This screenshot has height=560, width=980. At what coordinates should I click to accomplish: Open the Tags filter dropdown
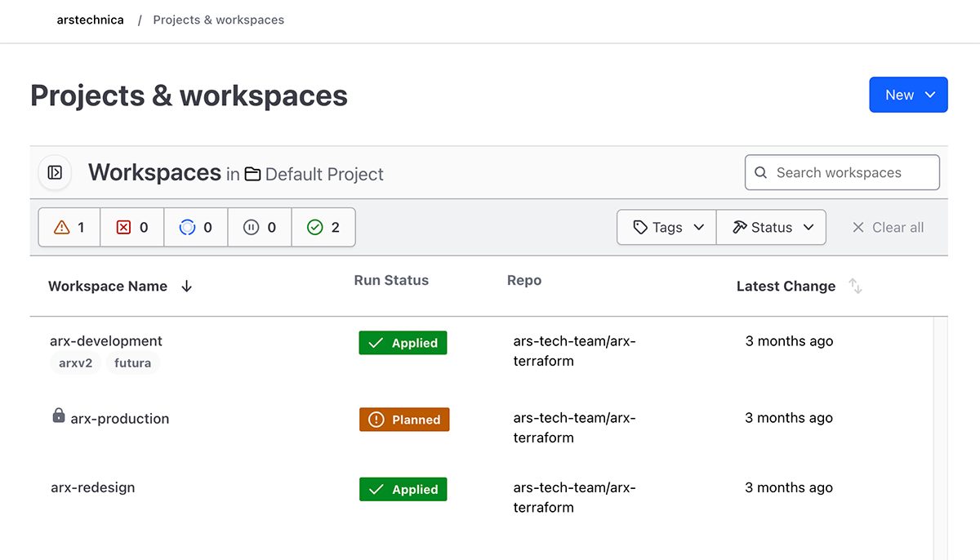click(x=666, y=227)
